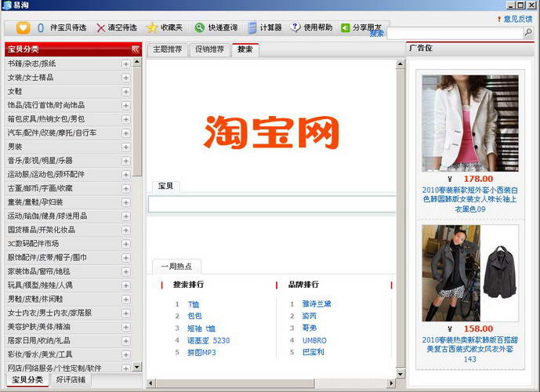Select 服饰配件/皮带/帽子/围巾 category row

pyautogui.click(x=68, y=258)
